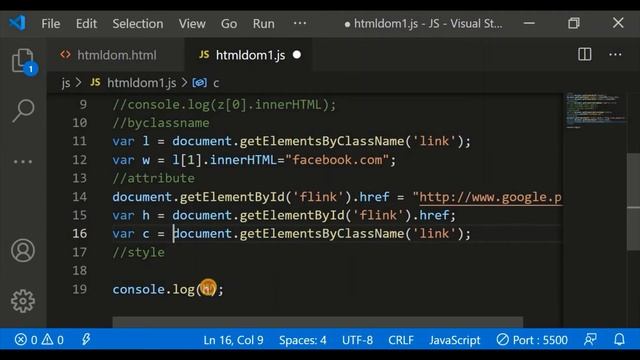The height and width of the screenshot is (360, 640).
Task: Open the Explorer view in activity bar
Action: pos(23,61)
